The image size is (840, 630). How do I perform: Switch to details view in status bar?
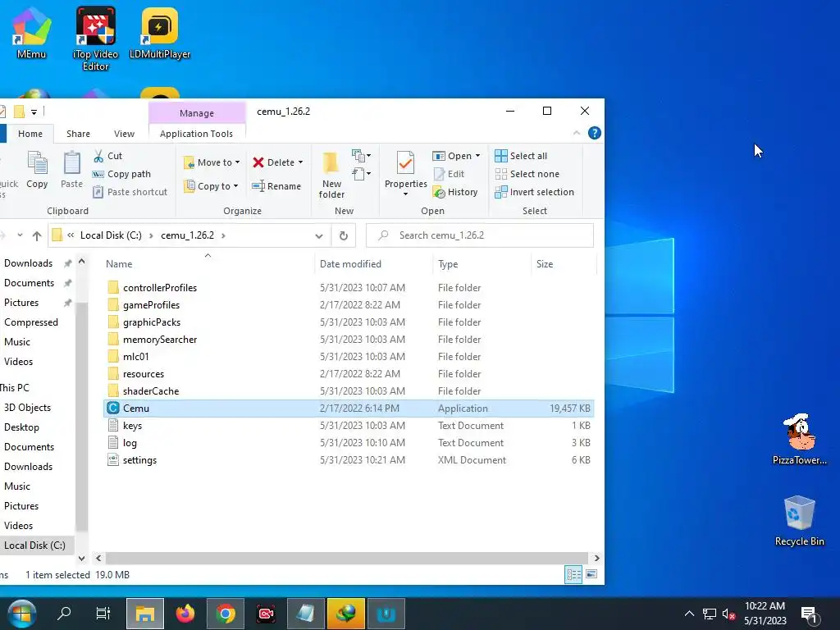(x=573, y=574)
